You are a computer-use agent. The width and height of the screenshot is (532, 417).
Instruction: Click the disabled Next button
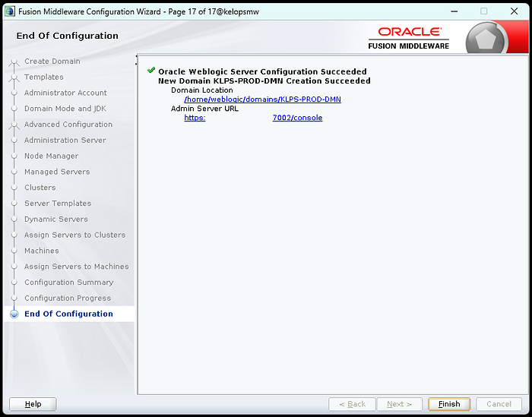click(x=399, y=404)
